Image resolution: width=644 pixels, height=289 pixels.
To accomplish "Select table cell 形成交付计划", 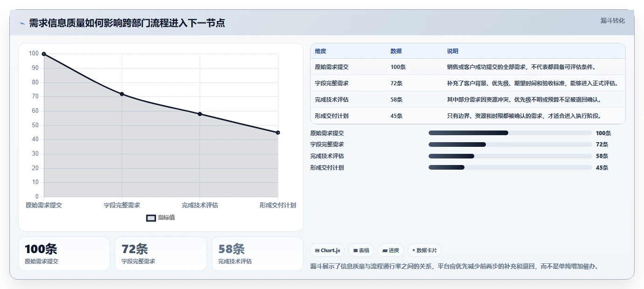I will point(332,116).
